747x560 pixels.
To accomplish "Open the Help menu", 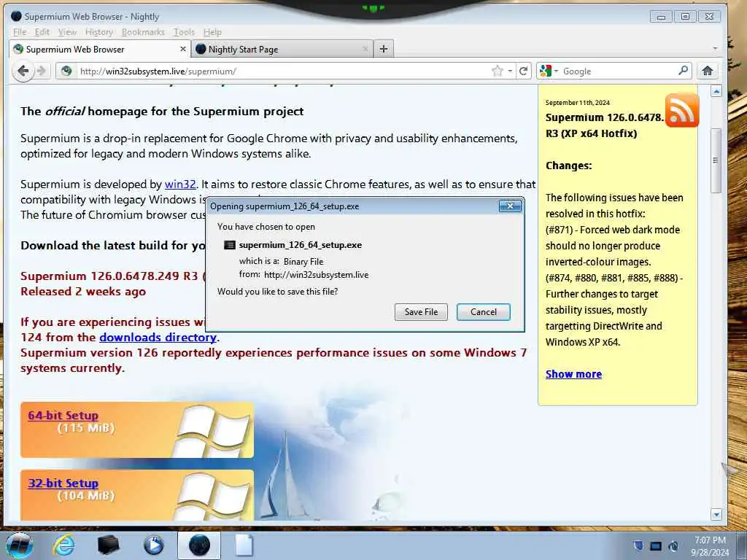I will point(212,32).
